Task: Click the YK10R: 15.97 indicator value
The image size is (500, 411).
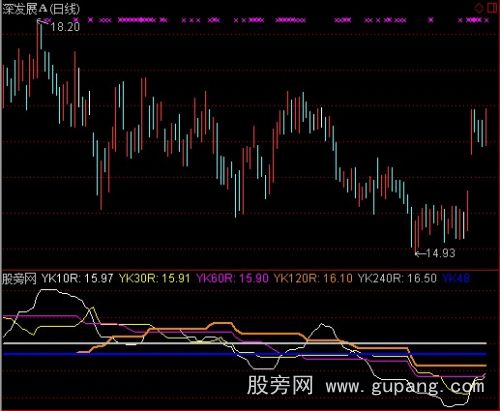Action: (77, 278)
